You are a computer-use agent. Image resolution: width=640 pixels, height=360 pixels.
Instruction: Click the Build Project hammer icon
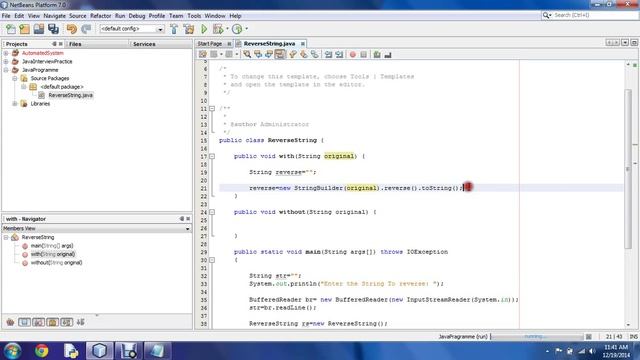[x=174, y=29]
